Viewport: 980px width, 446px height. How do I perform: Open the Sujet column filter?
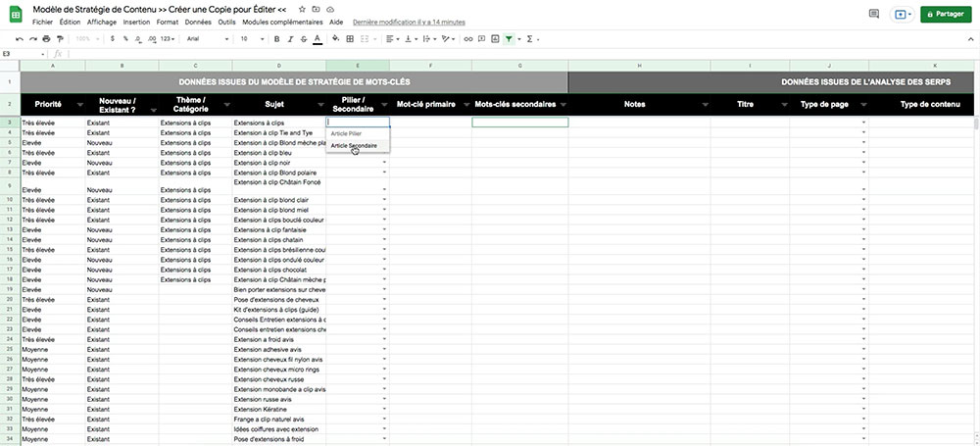click(320, 105)
